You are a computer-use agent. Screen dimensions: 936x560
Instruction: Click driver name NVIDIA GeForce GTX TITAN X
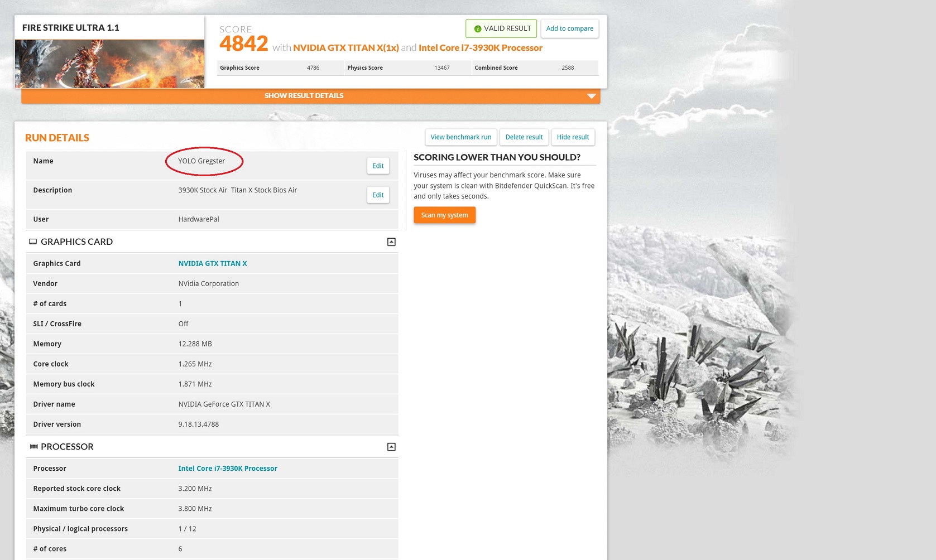pos(224,404)
